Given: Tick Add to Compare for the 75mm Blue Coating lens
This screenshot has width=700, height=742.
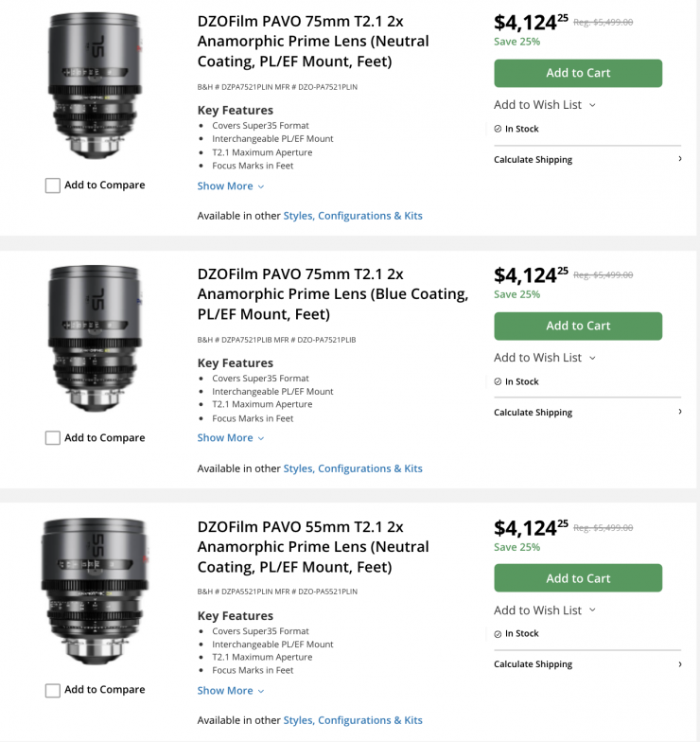Looking at the screenshot, I should coord(53,438).
